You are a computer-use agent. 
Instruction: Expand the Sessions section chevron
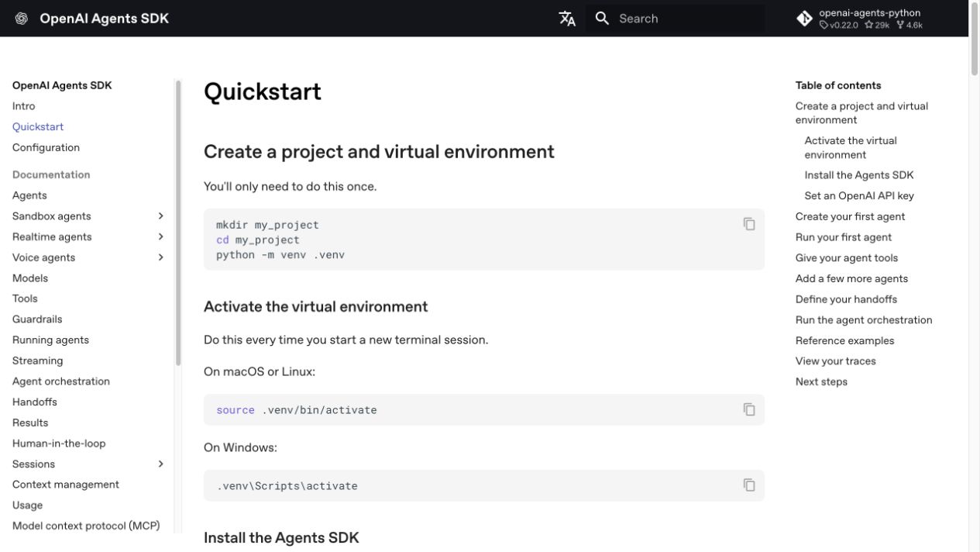point(160,464)
